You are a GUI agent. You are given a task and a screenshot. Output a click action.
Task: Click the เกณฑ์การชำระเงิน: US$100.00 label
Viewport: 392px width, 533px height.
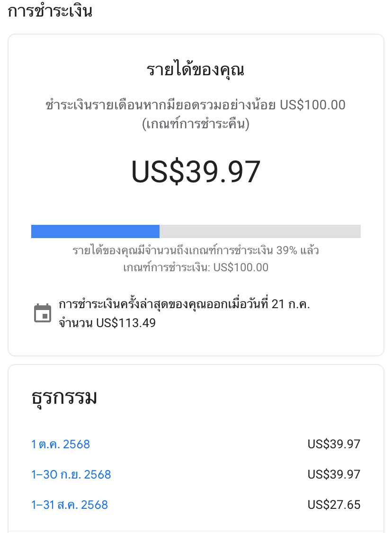click(x=196, y=267)
